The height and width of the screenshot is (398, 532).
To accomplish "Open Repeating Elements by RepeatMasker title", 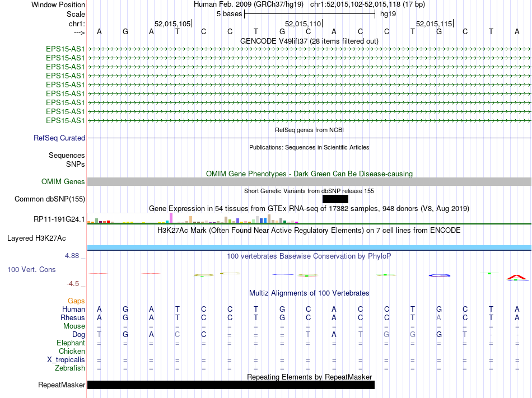I will click(x=309, y=377).
